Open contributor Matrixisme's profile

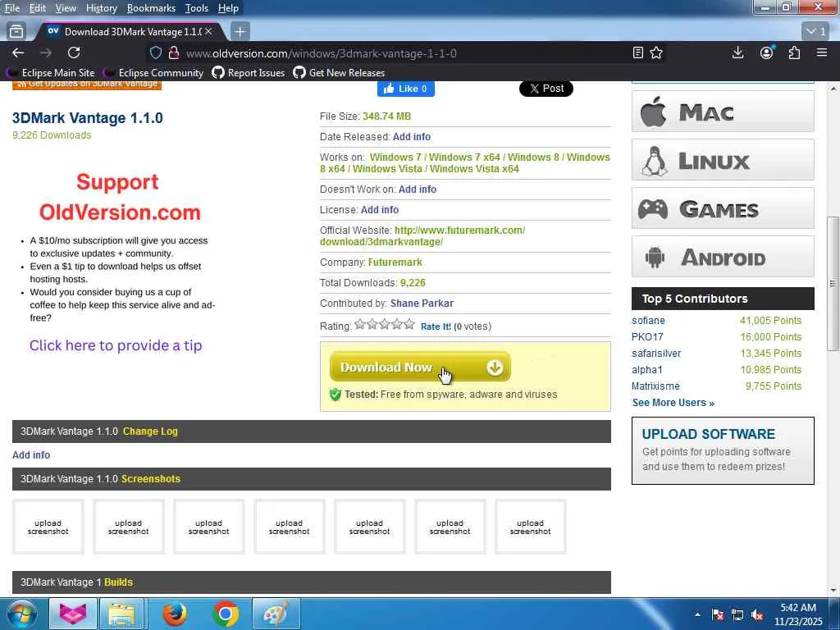pyautogui.click(x=655, y=386)
